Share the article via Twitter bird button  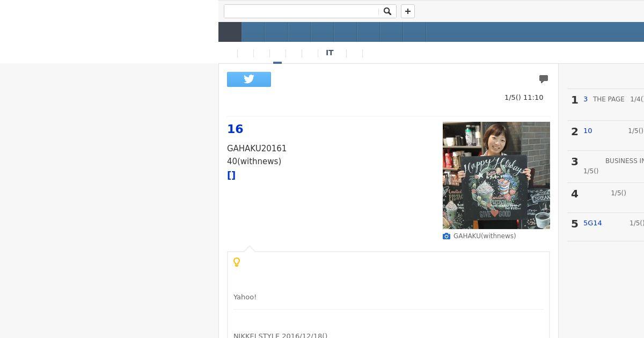(x=249, y=79)
